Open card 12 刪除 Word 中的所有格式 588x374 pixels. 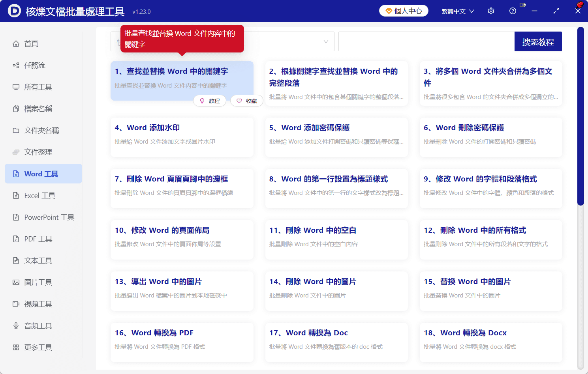(491, 240)
